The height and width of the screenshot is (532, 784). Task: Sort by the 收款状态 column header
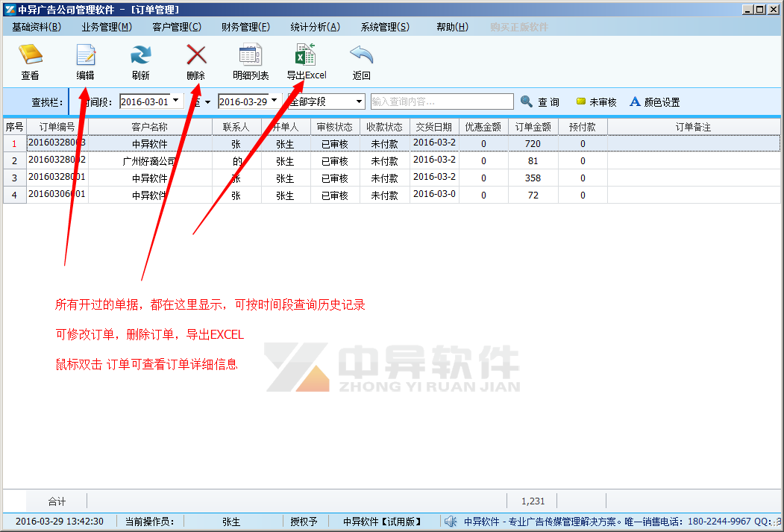tap(384, 127)
